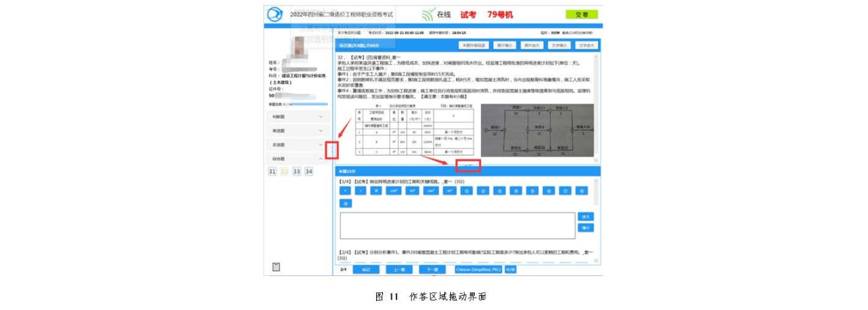Insert the × multiplication symbol

pyautogui.click(x=345, y=191)
